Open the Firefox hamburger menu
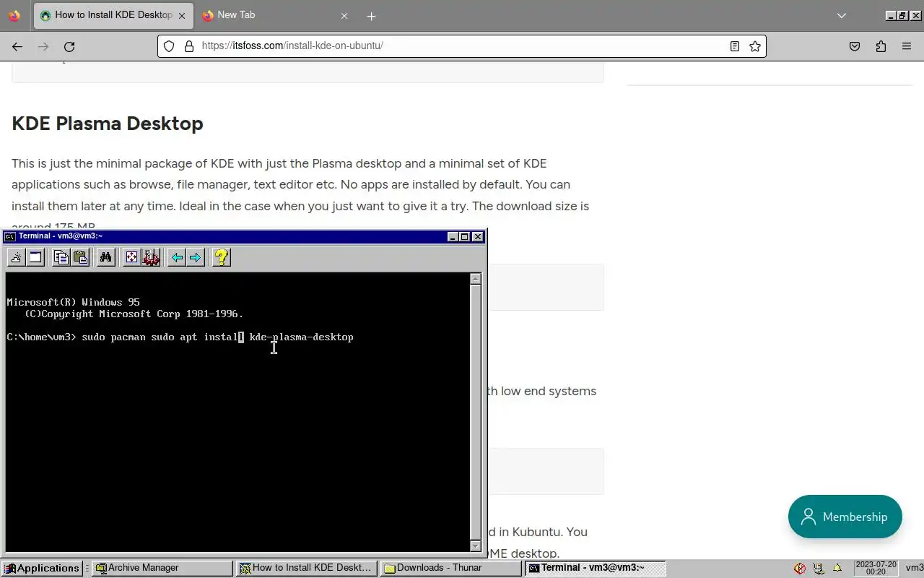The image size is (924, 578). coord(907,46)
